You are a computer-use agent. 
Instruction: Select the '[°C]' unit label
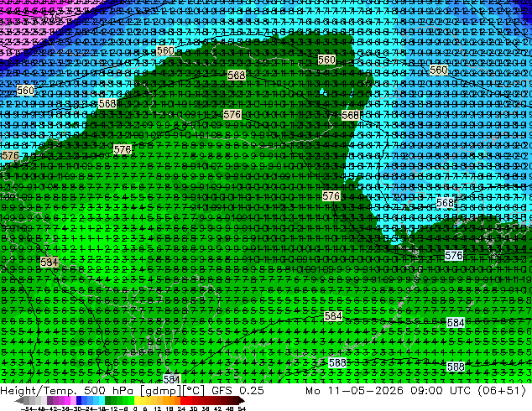tap(194, 391)
